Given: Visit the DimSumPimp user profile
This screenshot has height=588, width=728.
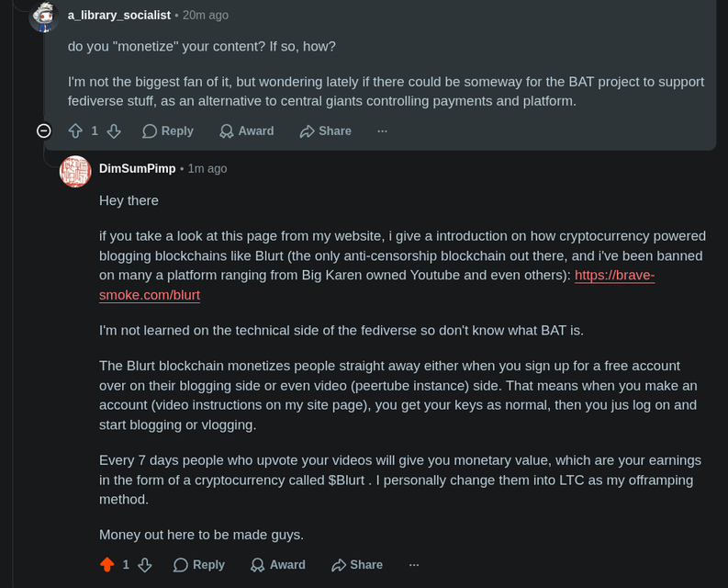Looking at the screenshot, I should coord(138,169).
